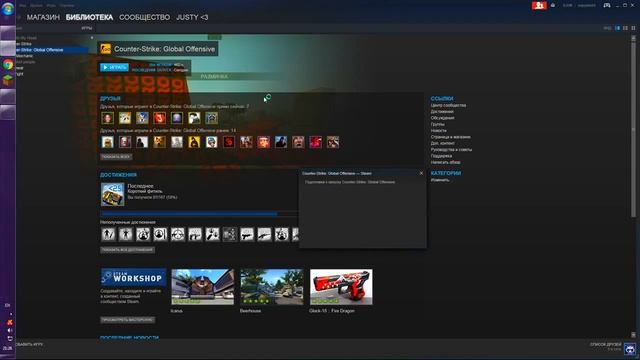Image resolution: width=640 pixels, height=360 pixels.
Task: Open the last earned achievement icon 'Короткий фитиль'
Action: pos(113,194)
